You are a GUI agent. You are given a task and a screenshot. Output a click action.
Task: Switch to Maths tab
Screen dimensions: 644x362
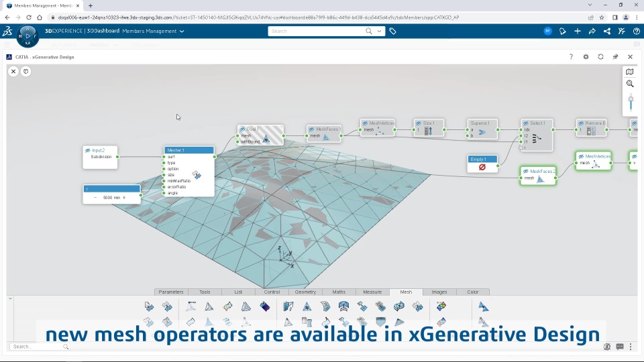click(x=339, y=292)
